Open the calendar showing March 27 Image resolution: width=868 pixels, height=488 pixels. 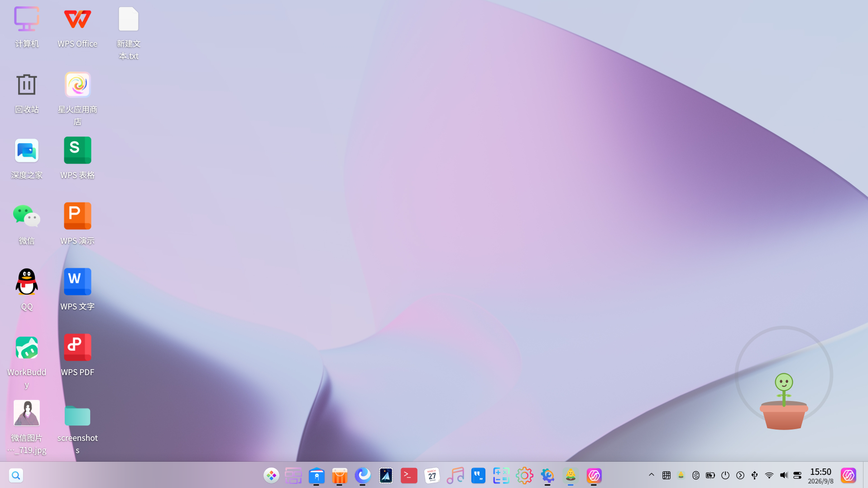click(x=432, y=475)
